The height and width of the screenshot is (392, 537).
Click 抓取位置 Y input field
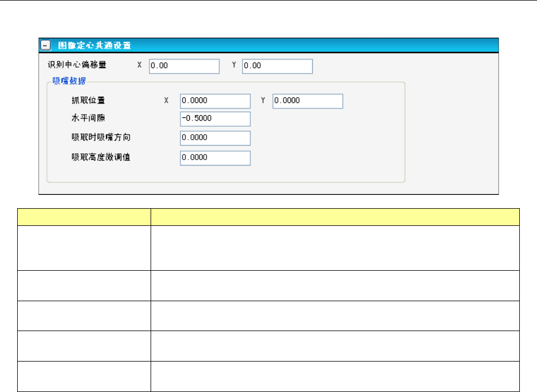pyautogui.click(x=308, y=101)
